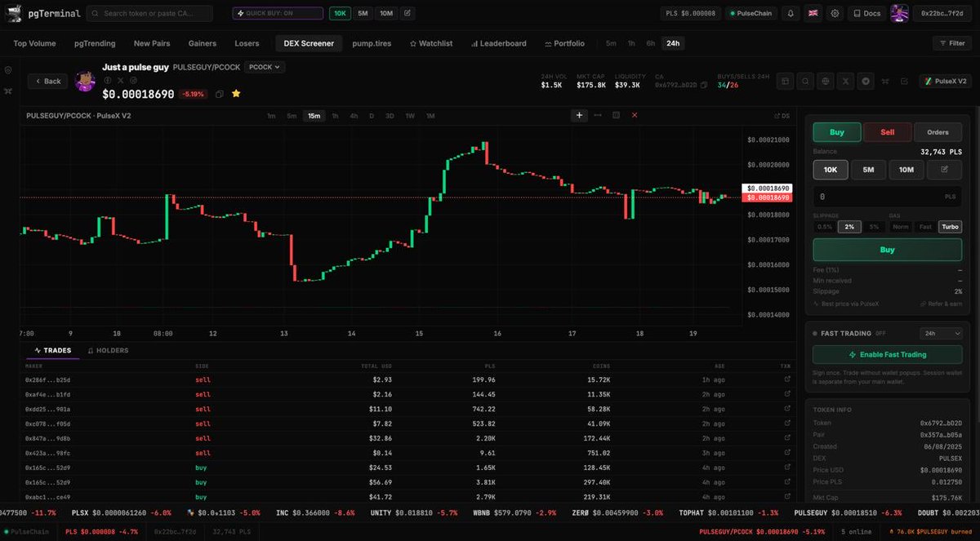Select 0.5% slippage option
980x541 pixels.
tap(825, 227)
